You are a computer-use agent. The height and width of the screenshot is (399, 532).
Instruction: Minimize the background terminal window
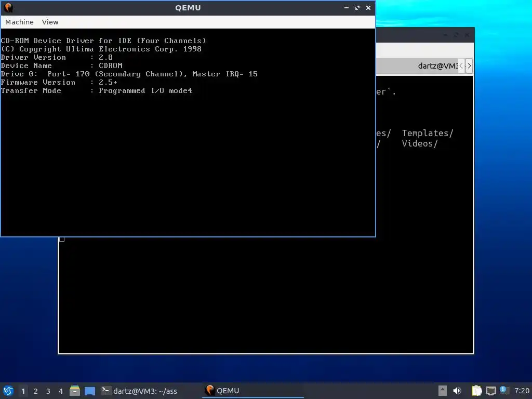[x=445, y=35]
